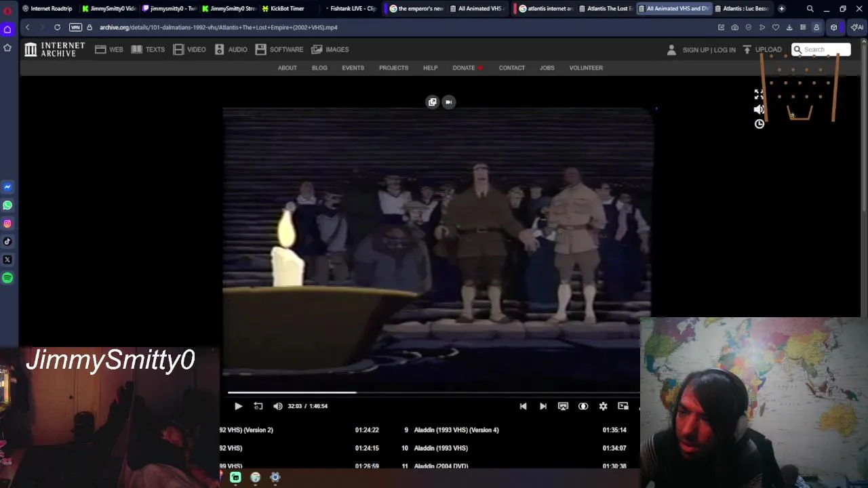
Task: Play the Atlantis video
Action: tap(238, 406)
